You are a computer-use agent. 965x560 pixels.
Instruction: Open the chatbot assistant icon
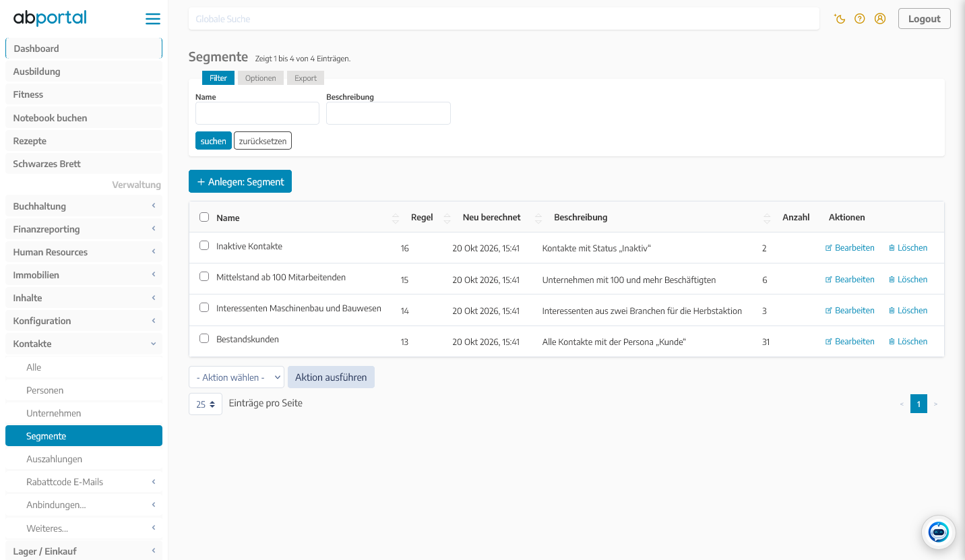point(939,532)
